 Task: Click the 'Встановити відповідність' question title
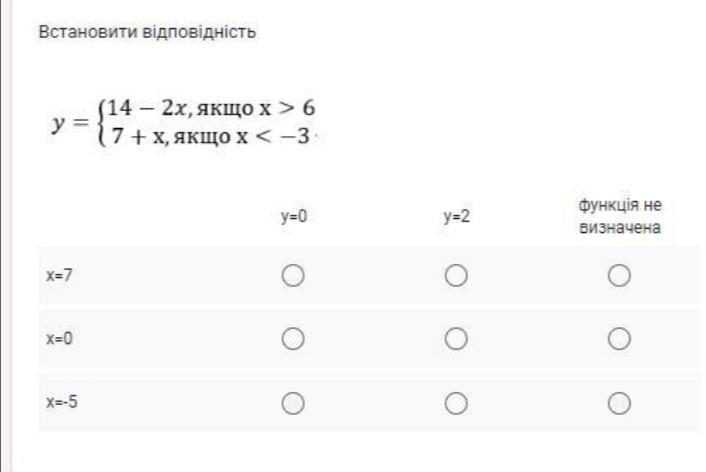point(146,32)
